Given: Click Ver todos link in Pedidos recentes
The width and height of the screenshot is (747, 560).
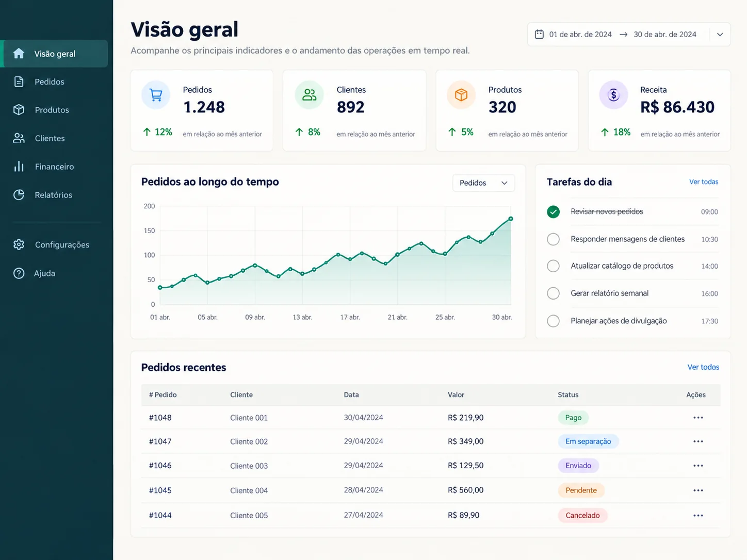Looking at the screenshot, I should (x=703, y=367).
